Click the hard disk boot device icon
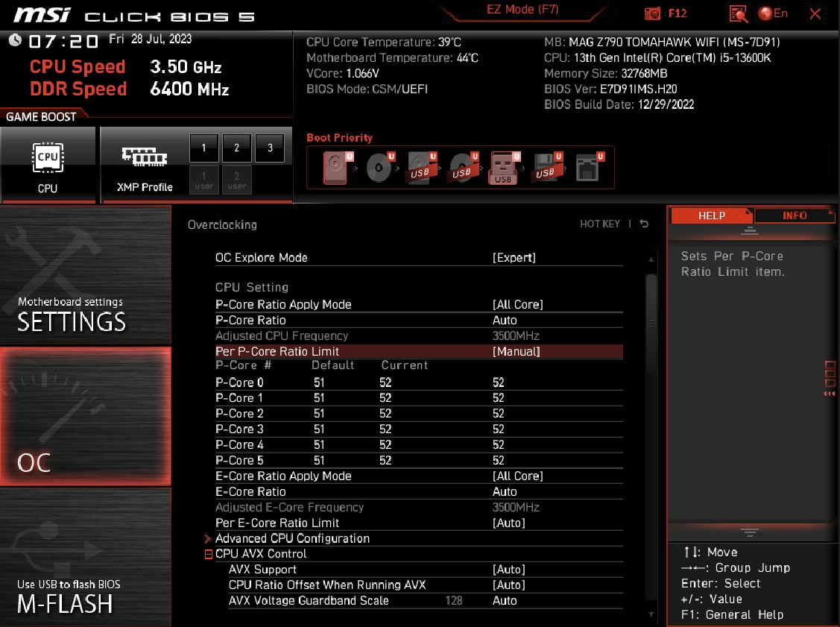The width and height of the screenshot is (840, 627). coord(338,168)
